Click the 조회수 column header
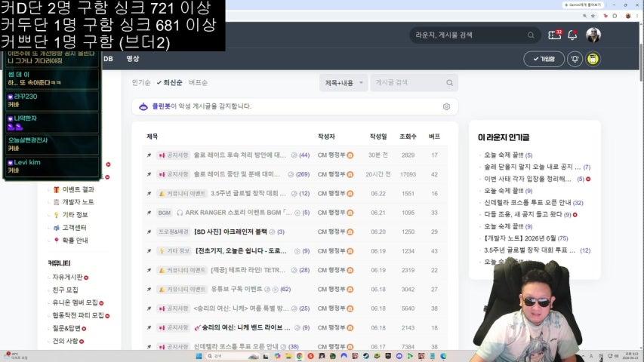The width and height of the screenshot is (644, 362). point(408,137)
